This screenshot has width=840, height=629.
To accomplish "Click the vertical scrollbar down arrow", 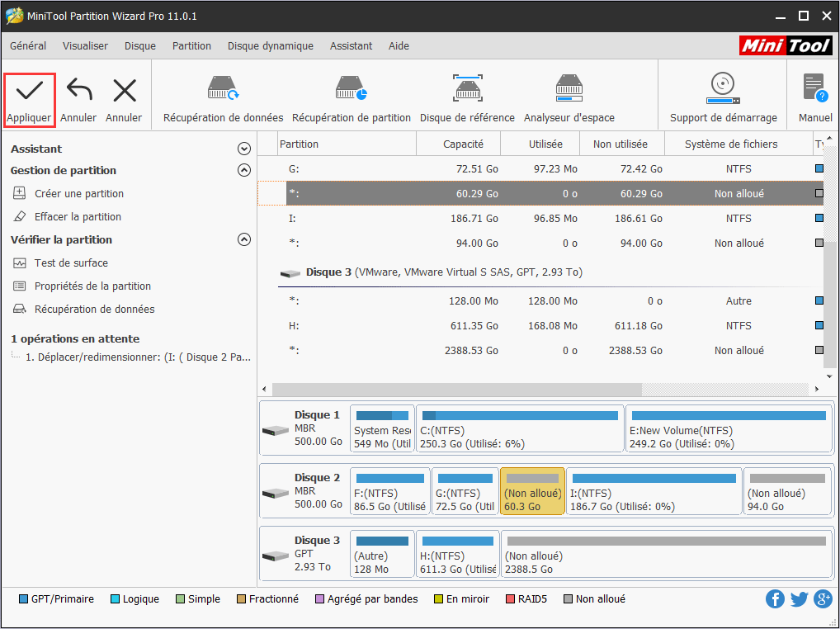I will (x=829, y=376).
